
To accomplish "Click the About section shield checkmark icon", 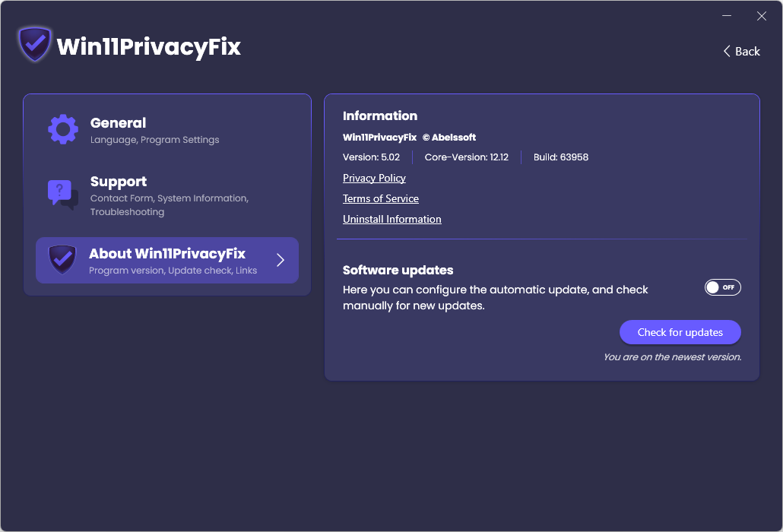I will pyautogui.click(x=62, y=259).
